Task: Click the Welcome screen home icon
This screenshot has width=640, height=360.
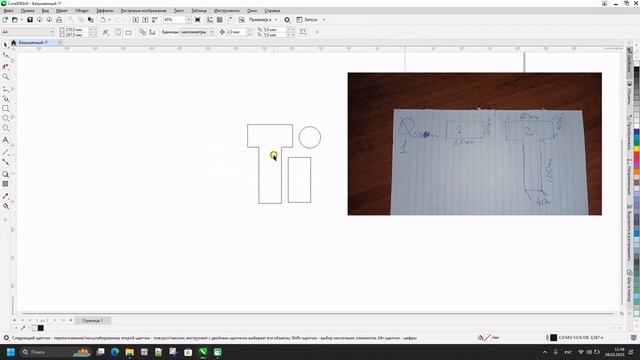Action: tap(13, 42)
